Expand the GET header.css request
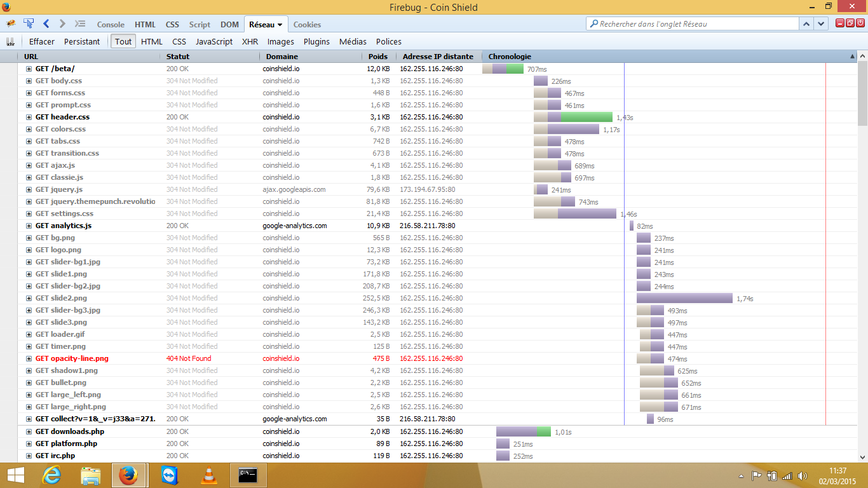This screenshot has width=868, height=488. 29,117
